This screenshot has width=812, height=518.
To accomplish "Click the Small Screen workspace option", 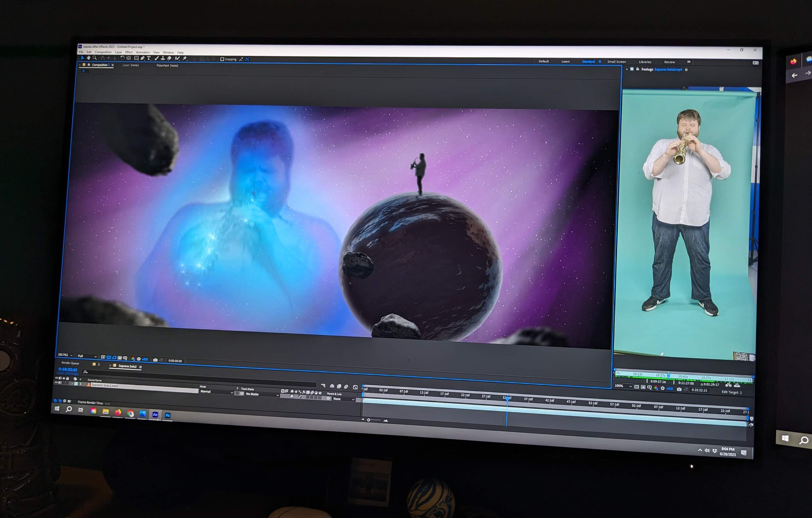I will click(616, 62).
